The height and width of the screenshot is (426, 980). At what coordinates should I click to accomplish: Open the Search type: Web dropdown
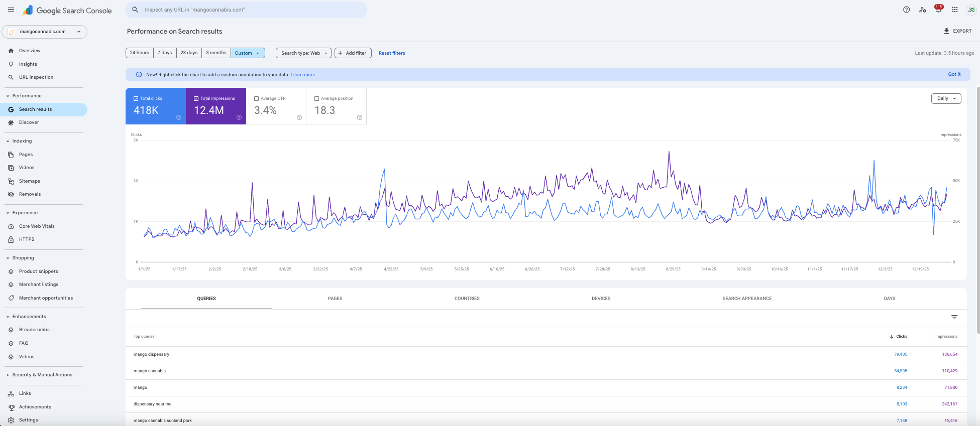tap(303, 53)
